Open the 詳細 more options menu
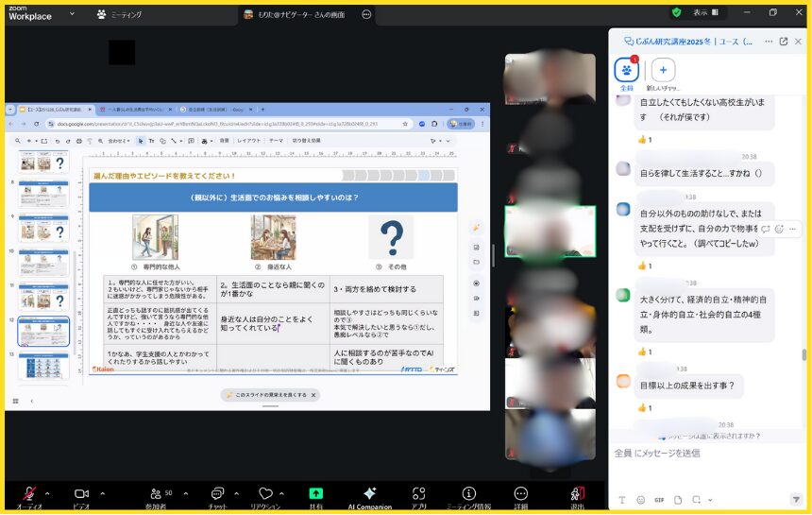The width and height of the screenshot is (812, 515). (520, 496)
